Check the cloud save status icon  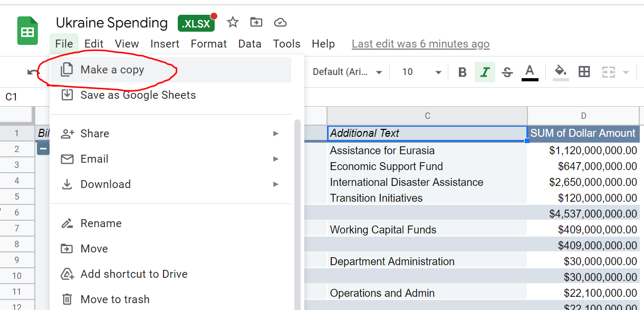(281, 22)
